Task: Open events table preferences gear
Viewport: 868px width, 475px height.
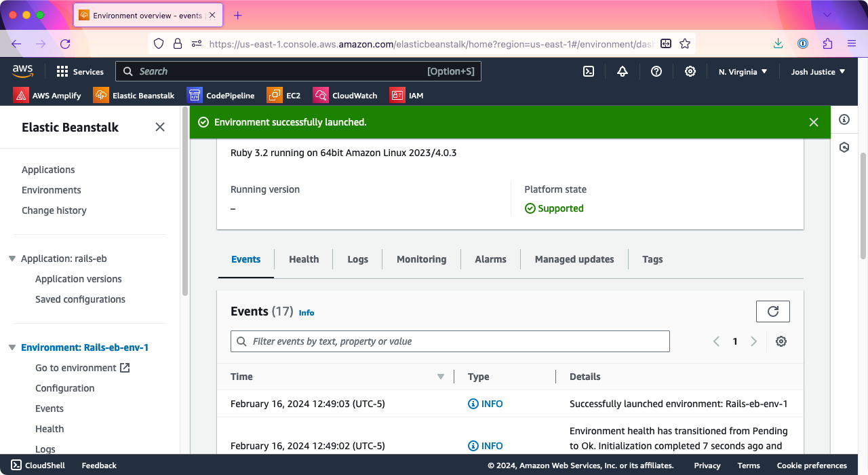Action: pos(781,341)
